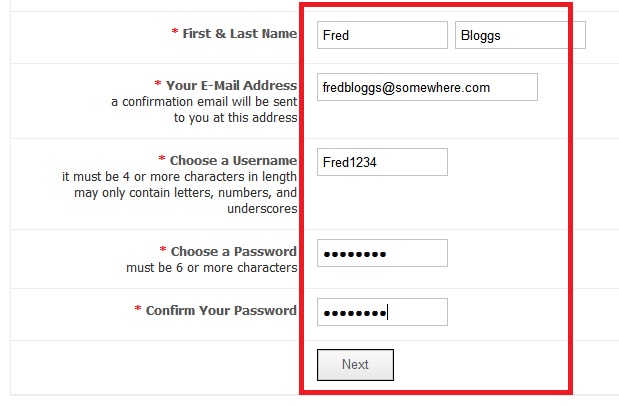Click the red asterisk beside Confirm Your Password
Viewport: 619px width, 406px height.
pyautogui.click(x=138, y=310)
